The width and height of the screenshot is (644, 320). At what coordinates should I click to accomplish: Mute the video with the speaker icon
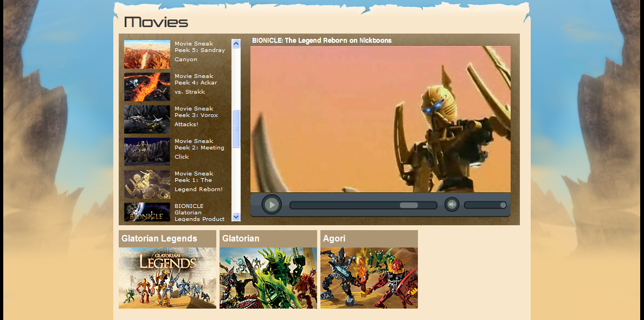(452, 204)
